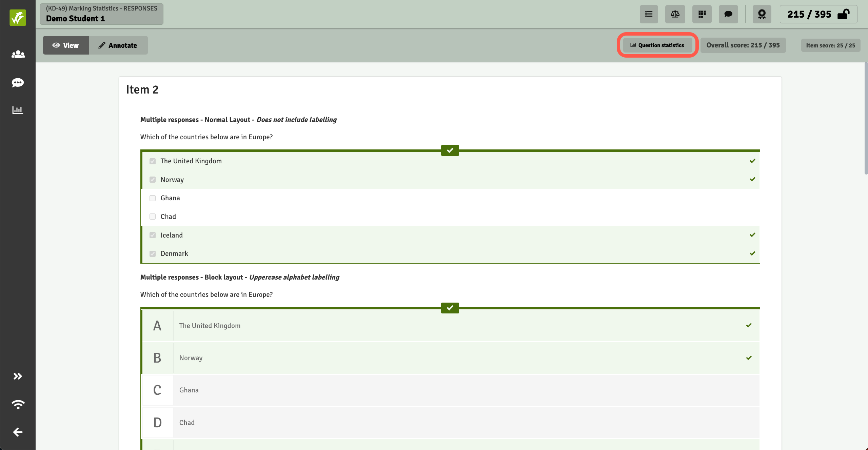Toggle the Ghana checkbox
The width and height of the screenshot is (868, 450).
153,198
